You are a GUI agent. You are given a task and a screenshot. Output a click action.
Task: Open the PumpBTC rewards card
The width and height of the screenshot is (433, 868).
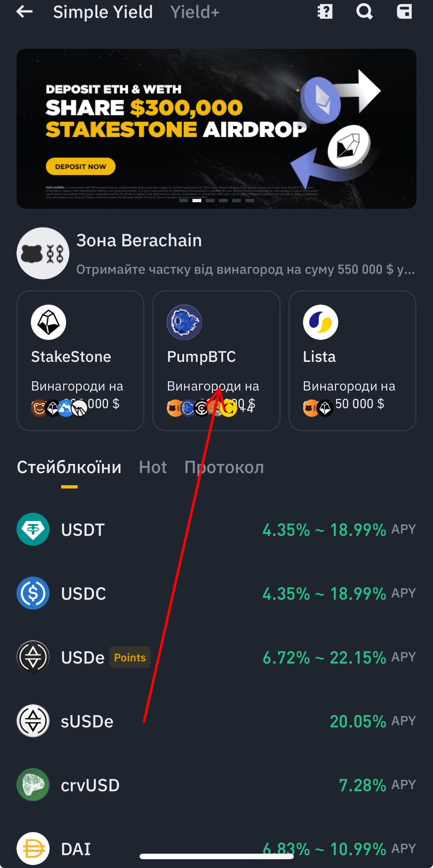click(x=217, y=361)
